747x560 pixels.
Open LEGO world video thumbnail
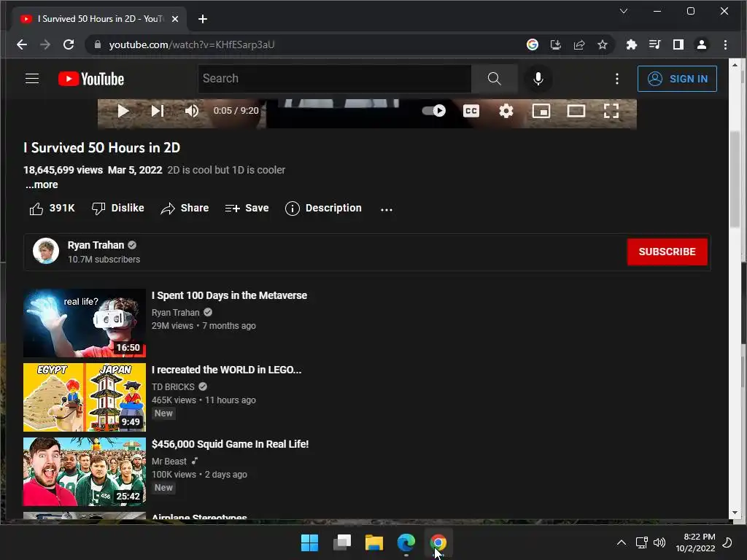click(x=85, y=397)
